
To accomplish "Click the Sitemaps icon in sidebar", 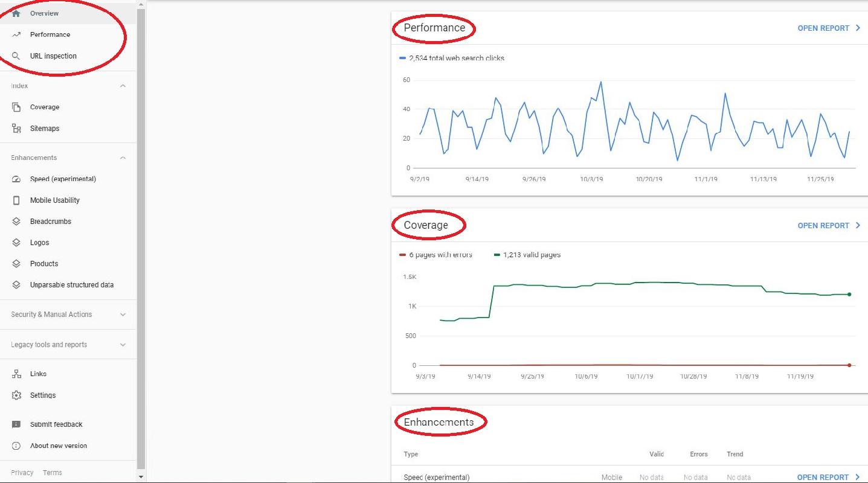I will [x=16, y=129].
